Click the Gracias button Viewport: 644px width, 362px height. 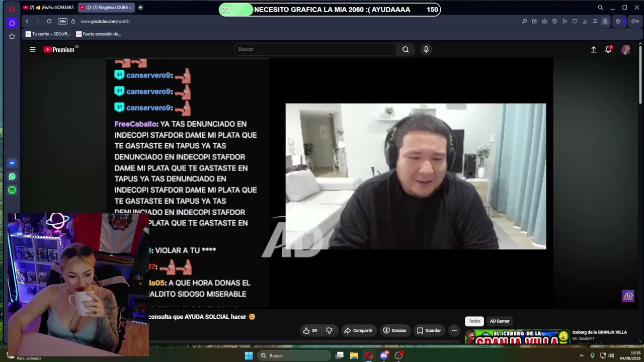point(394,330)
